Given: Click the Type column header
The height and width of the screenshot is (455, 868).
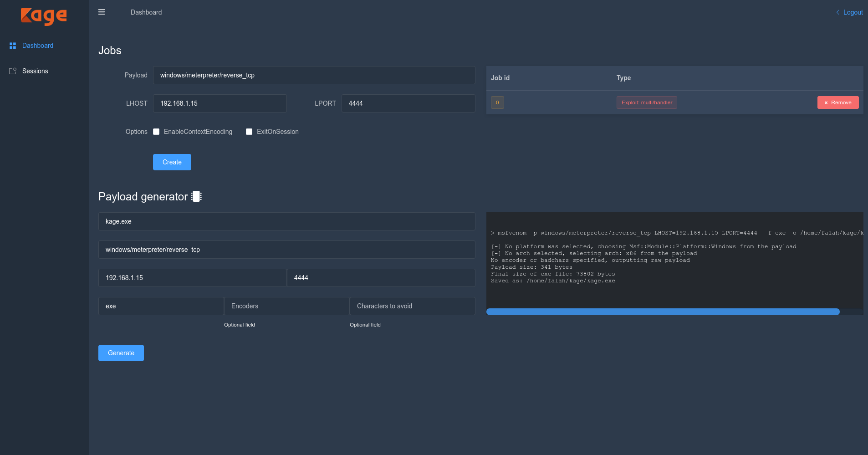Looking at the screenshot, I should click(623, 78).
